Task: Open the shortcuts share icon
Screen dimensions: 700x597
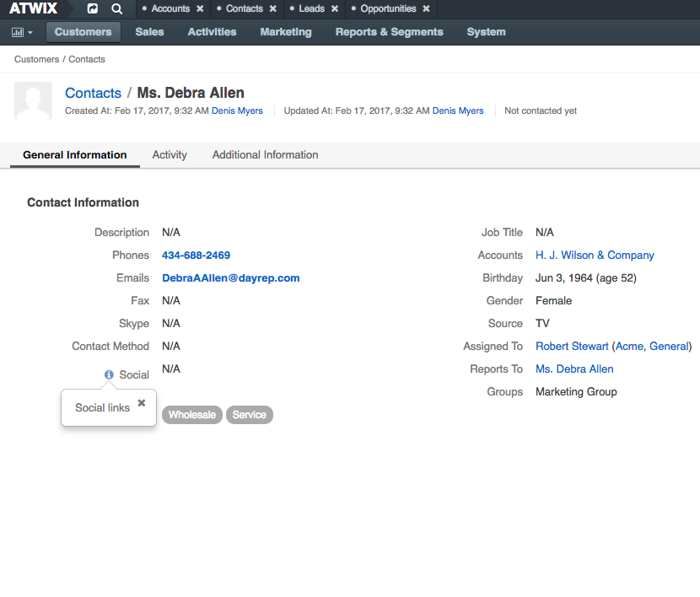Action: 93,8
